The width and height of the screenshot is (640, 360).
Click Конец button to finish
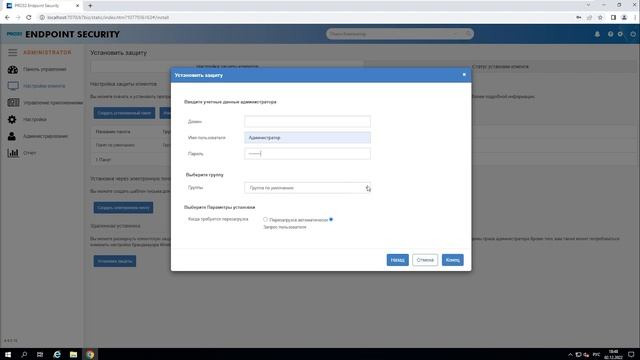coord(453,260)
